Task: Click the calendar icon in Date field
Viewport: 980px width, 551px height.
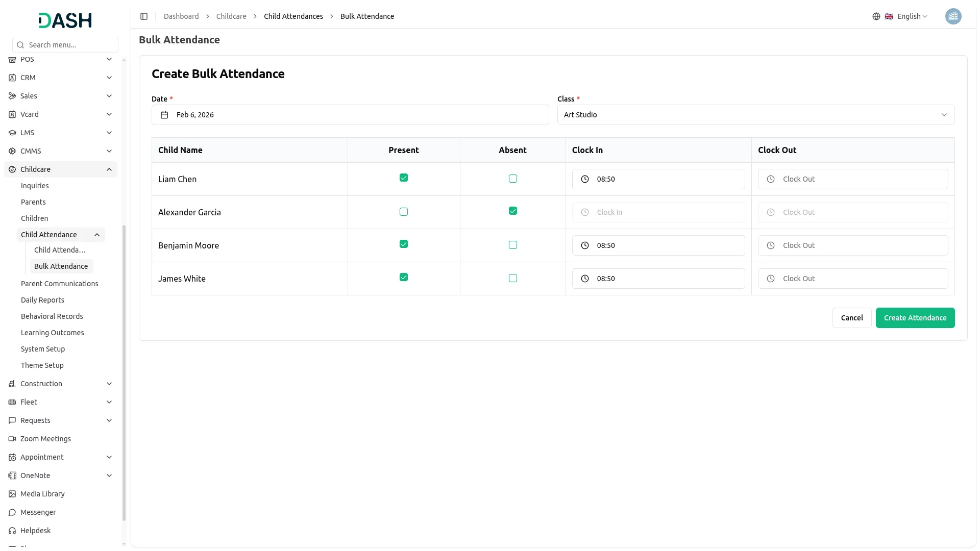Action: tap(164, 115)
